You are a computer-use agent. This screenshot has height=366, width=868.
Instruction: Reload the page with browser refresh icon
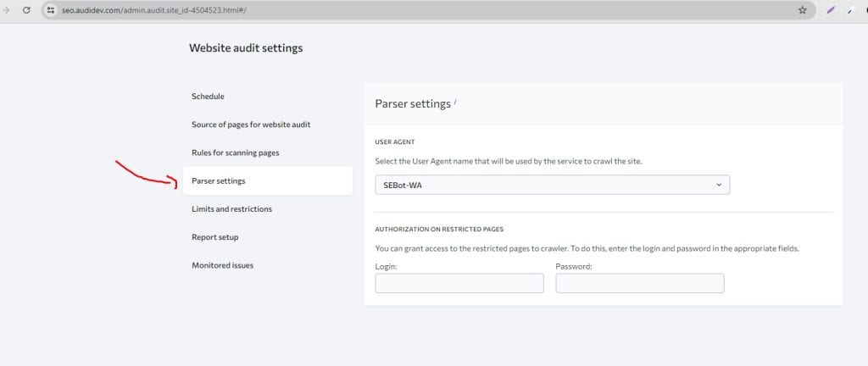(x=26, y=10)
